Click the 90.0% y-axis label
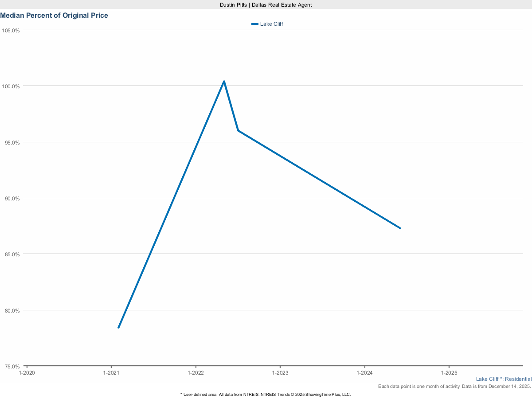 pos(11,199)
